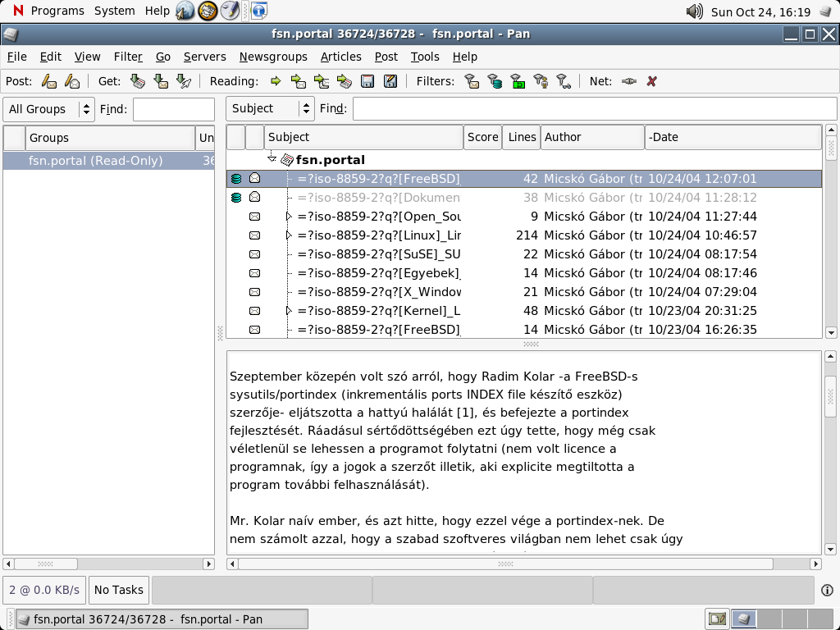Select the [X_Window article row
Viewport: 840px width, 630px height.
(x=524, y=292)
